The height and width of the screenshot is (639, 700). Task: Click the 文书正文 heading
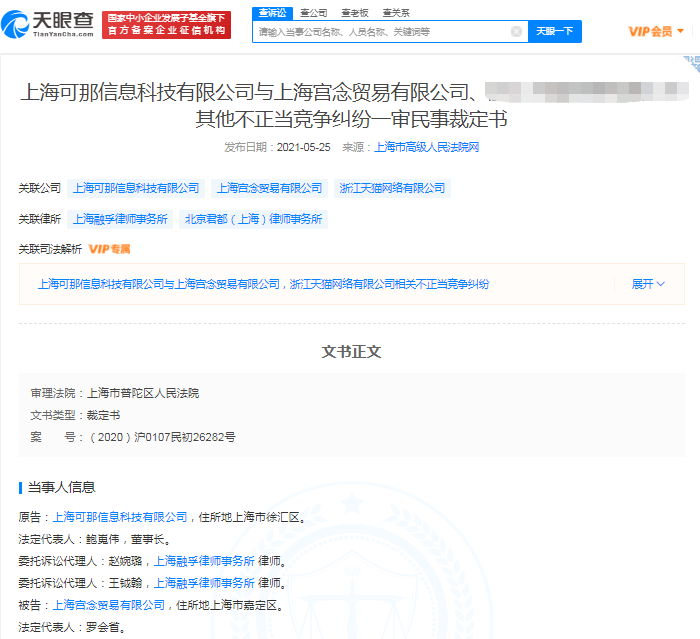point(351,352)
